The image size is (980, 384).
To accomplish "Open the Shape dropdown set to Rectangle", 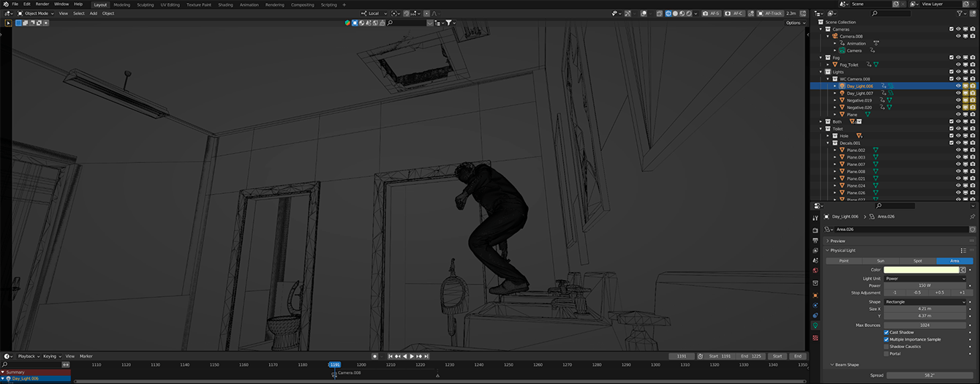I will click(x=924, y=302).
